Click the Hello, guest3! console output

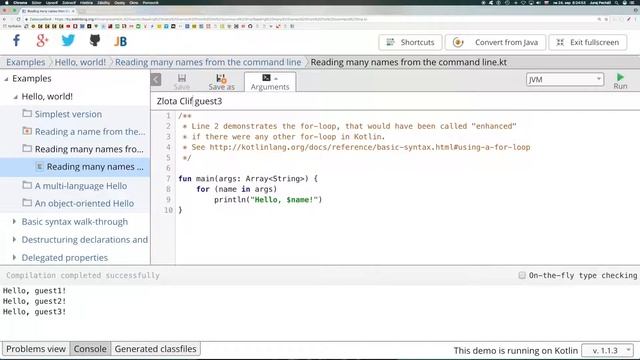(34, 312)
